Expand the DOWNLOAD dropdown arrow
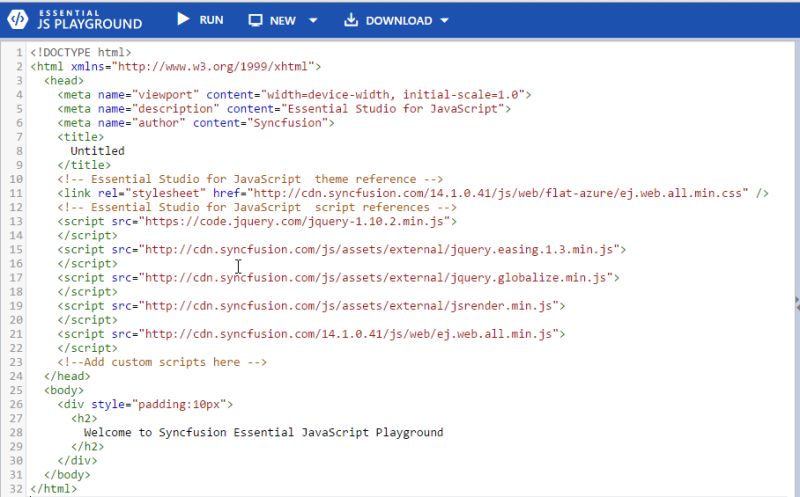This screenshot has width=800, height=497. pos(444,20)
